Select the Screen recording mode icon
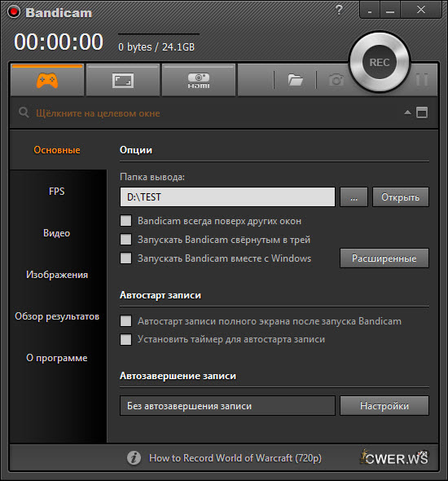The height and width of the screenshot is (481, 448). point(122,81)
